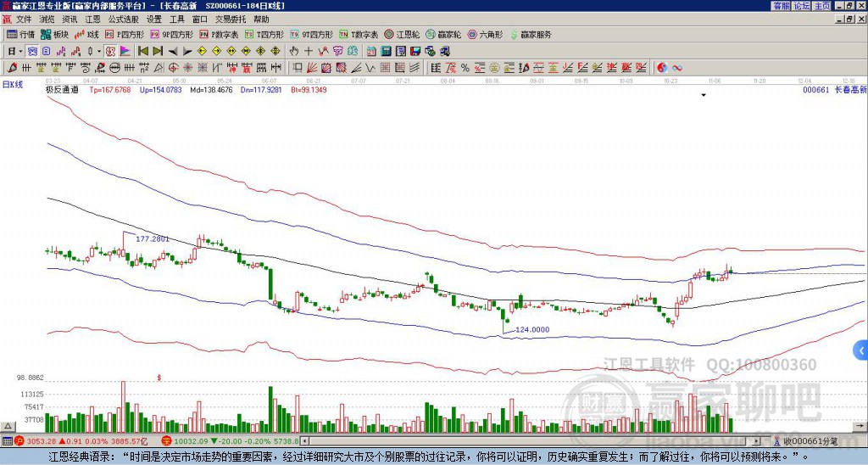Screen dimensions: 868x465
Task: Open the T数字表 time table
Action: click(x=359, y=34)
